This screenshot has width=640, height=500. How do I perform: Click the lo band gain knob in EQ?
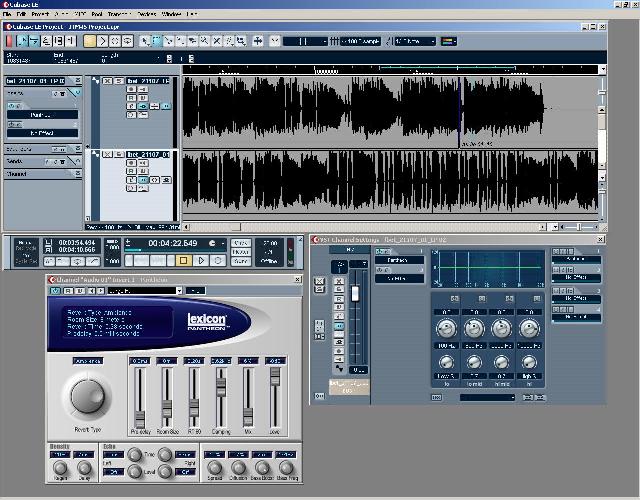click(446, 329)
